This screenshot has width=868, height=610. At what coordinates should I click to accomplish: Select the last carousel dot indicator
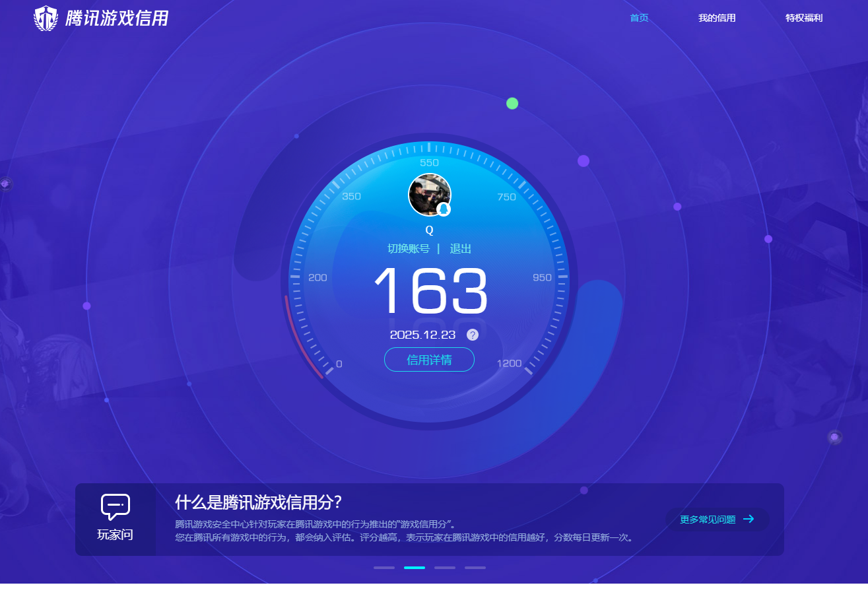point(475,567)
